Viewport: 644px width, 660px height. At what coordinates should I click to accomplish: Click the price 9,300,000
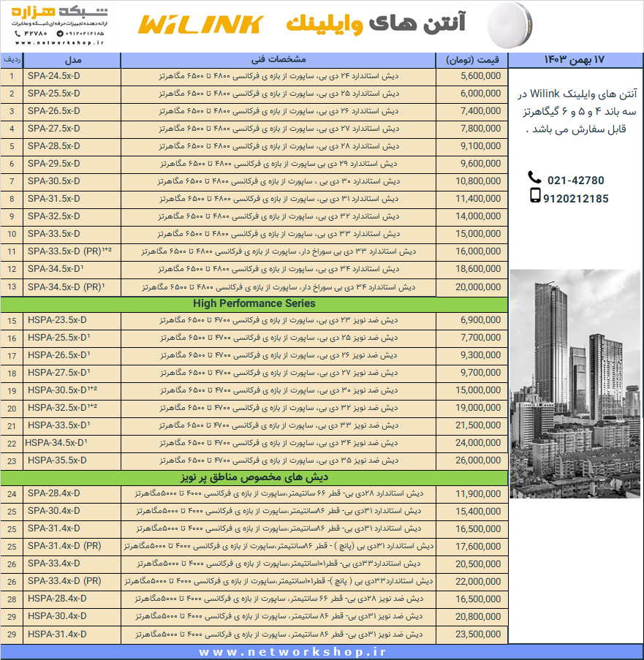481,355
